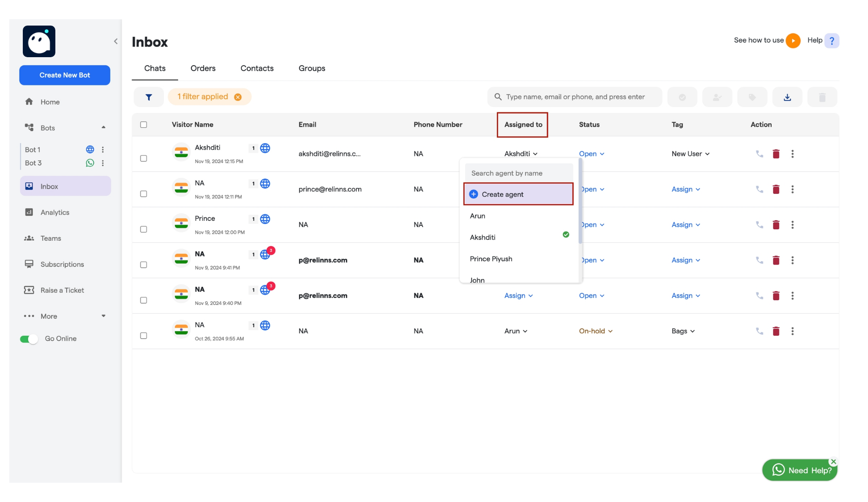Switch to the Groups tab
The height and width of the screenshot is (502, 868).
click(312, 68)
